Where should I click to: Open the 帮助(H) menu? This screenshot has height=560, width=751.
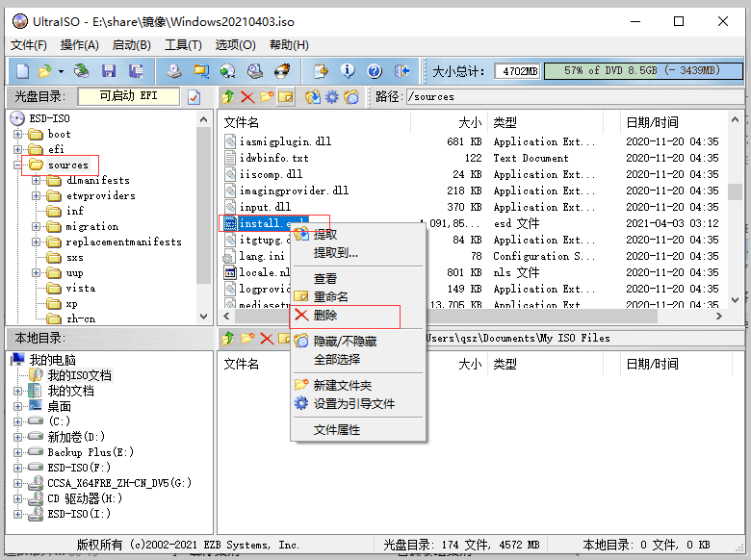[x=289, y=45]
